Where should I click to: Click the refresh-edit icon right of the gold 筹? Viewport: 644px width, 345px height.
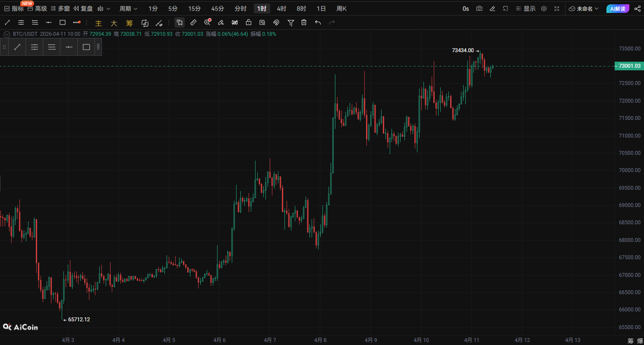tap(145, 23)
